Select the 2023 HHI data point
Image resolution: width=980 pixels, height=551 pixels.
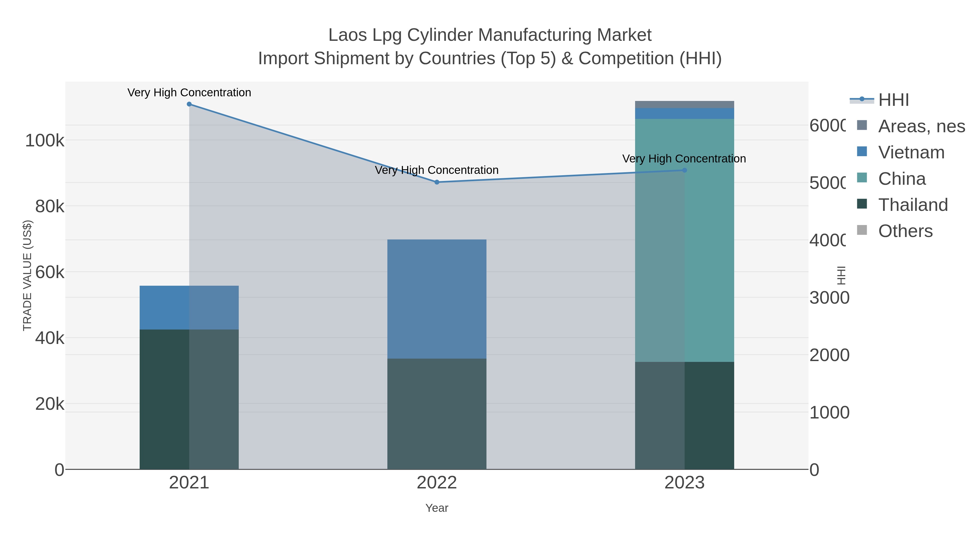[684, 170]
